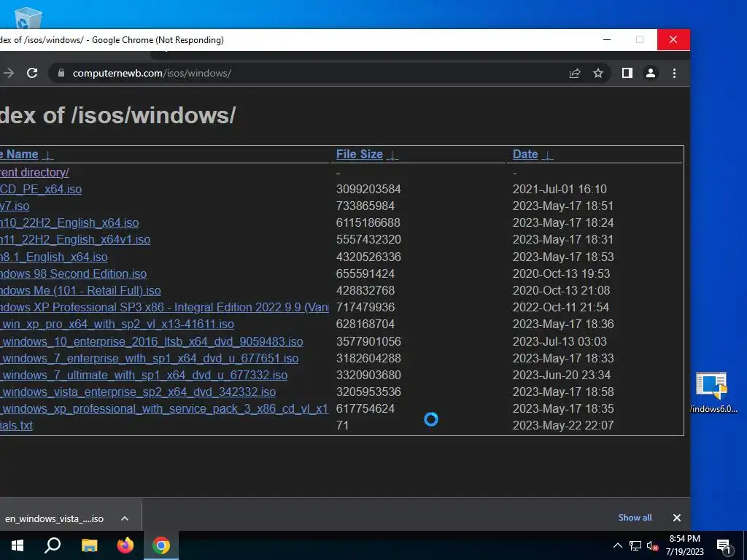Download the CD_PE_x64.iso file
The height and width of the screenshot is (560, 747).
pyautogui.click(x=41, y=189)
